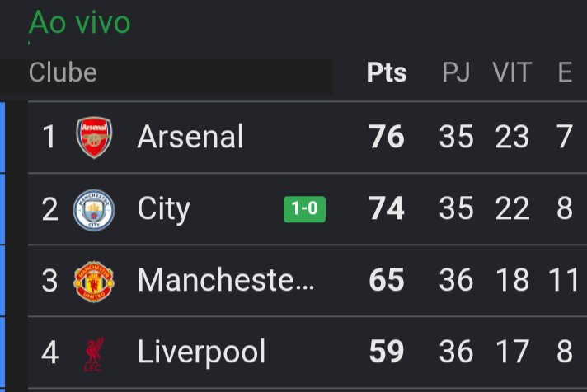
Task: Select the Clube column header
Action: pos(63,72)
